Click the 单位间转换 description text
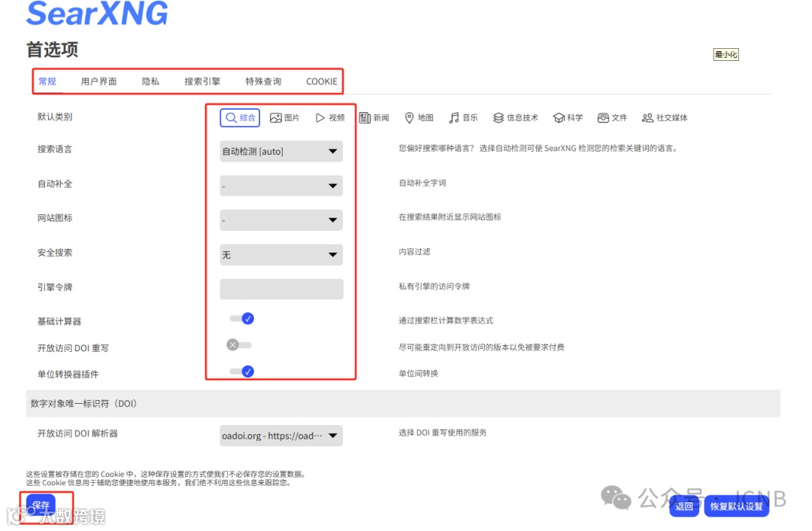Image resolution: width=812 pixels, height=531 pixels. [x=419, y=374]
